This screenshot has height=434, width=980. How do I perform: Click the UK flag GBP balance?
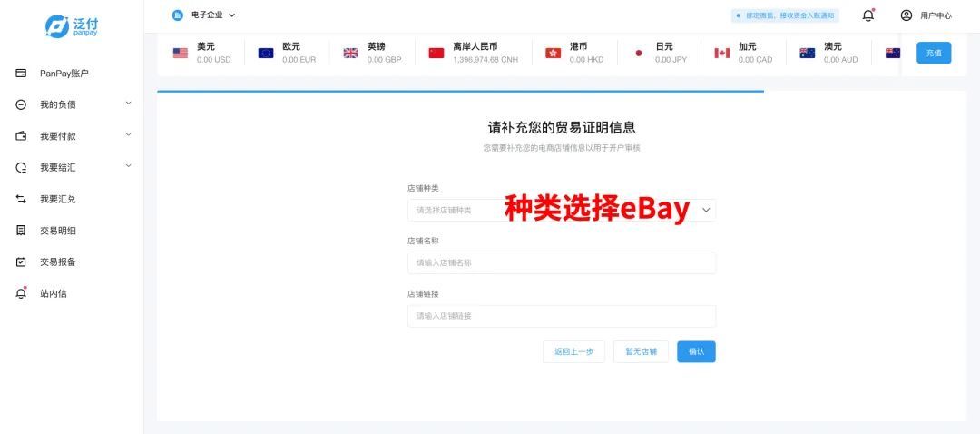pos(350,53)
